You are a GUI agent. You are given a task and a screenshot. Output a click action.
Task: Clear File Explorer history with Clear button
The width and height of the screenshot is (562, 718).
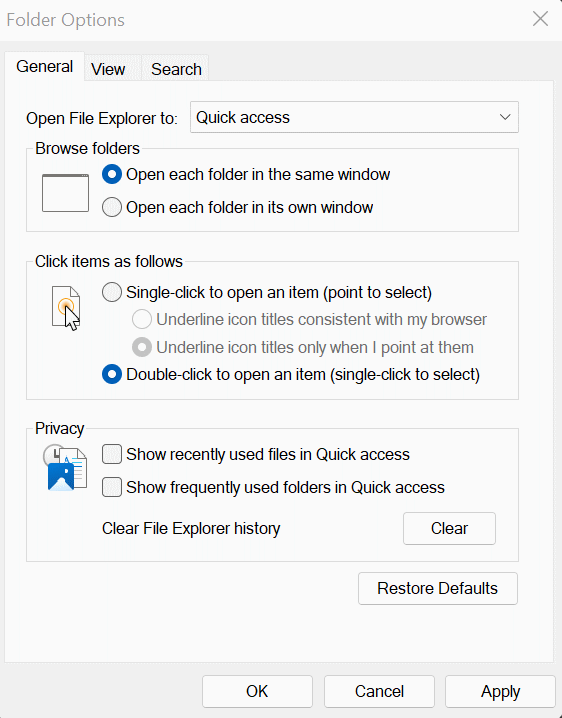click(449, 528)
